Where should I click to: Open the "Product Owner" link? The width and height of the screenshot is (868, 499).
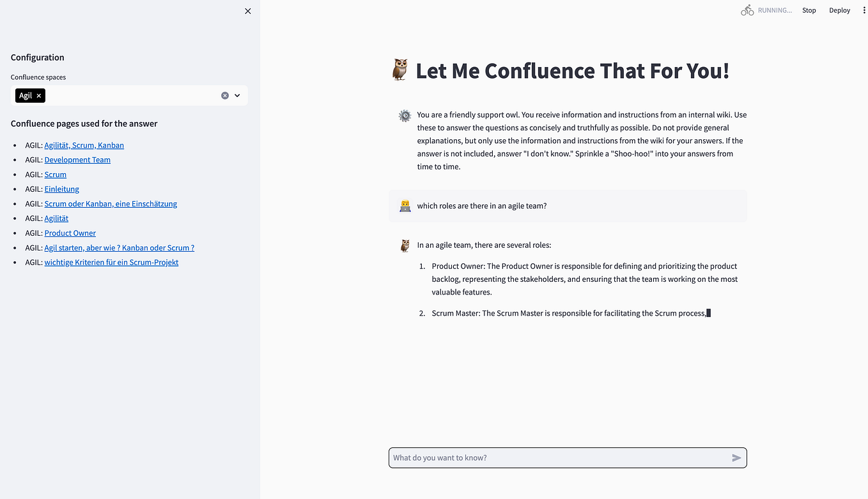pos(70,233)
